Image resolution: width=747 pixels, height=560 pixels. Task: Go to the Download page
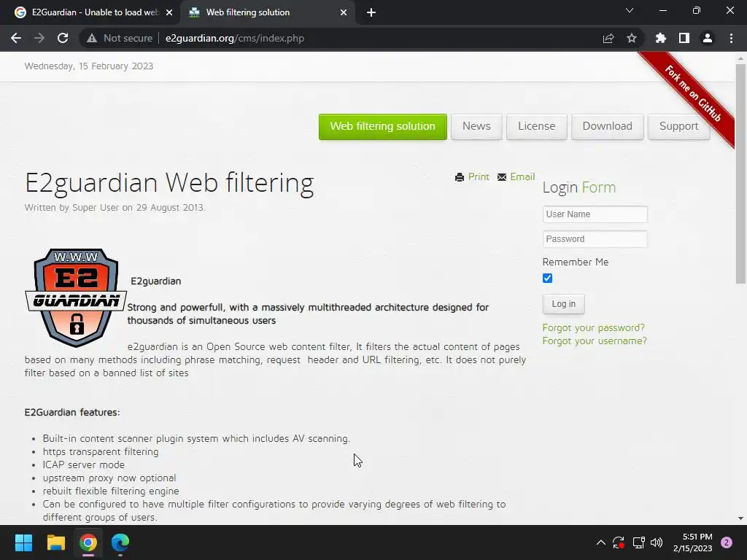pyautogui.click(x=608, y=127)
